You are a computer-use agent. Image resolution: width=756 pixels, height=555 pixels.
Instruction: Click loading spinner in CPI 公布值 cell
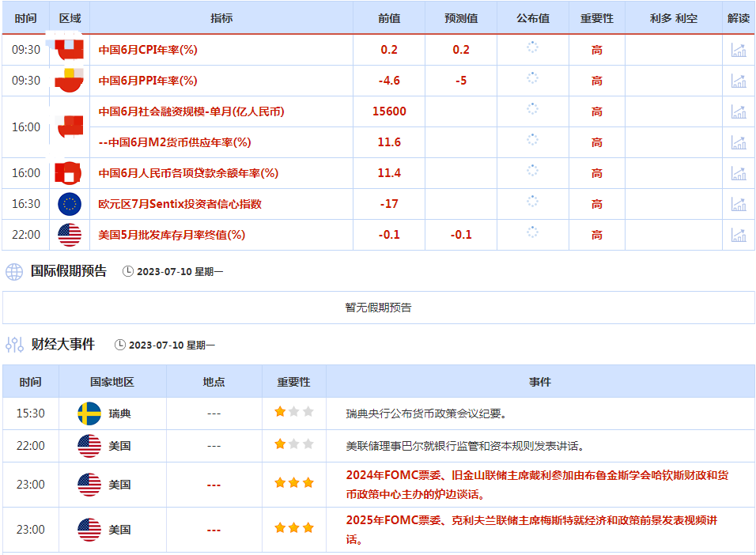point(532,47)
